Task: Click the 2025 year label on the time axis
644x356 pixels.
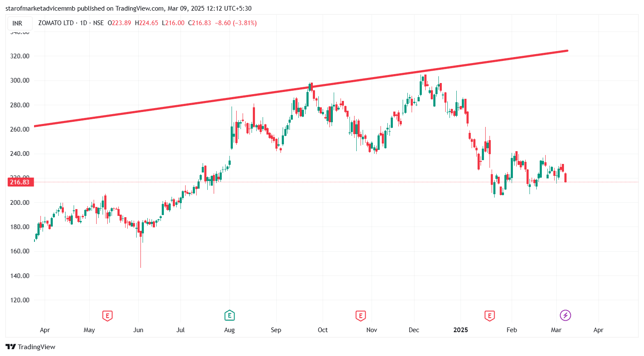Action: 461,330
